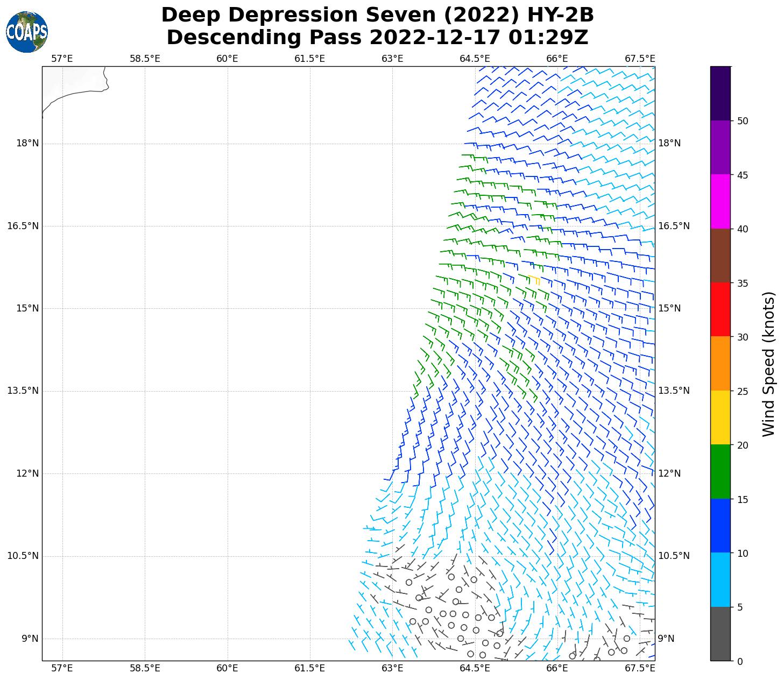Click the brown 35-40 knots colorbar segment
This screenshot has height=680, width=784.
[720, 256]
